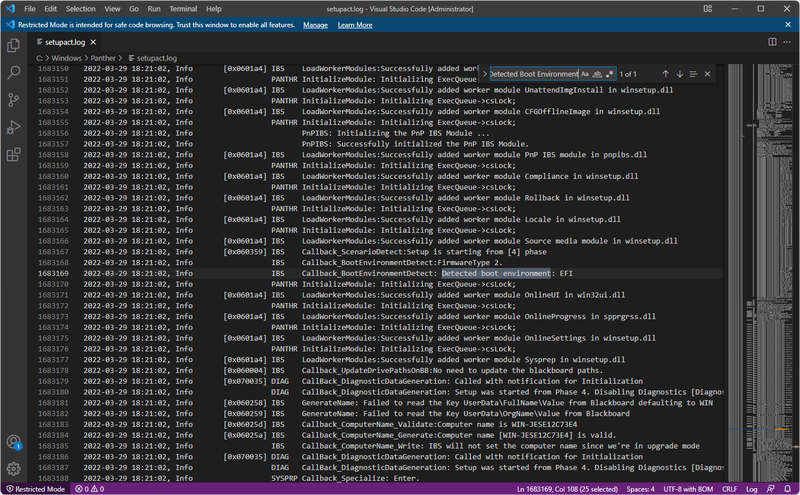Open the Source Control view
Screen dimensions: 800x495
14,100
